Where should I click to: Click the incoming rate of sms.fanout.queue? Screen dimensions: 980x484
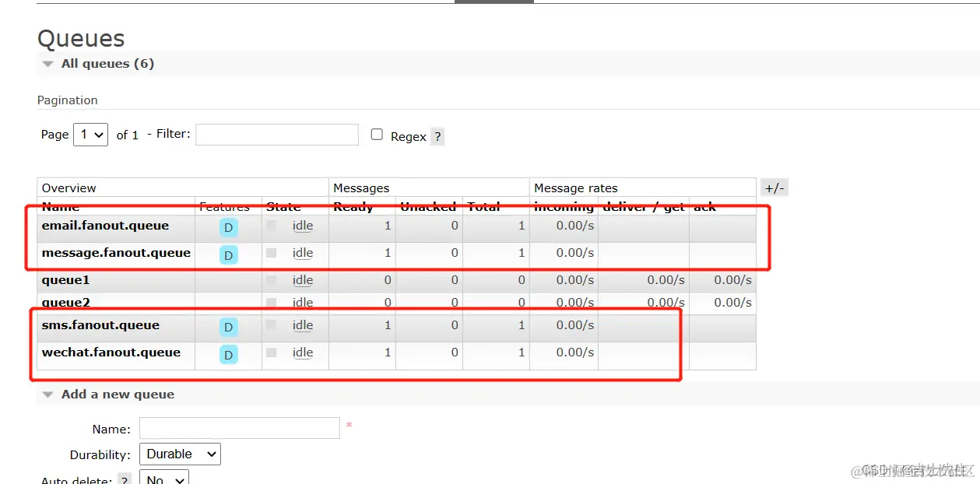pyautogui.click(x=575, y=325)
